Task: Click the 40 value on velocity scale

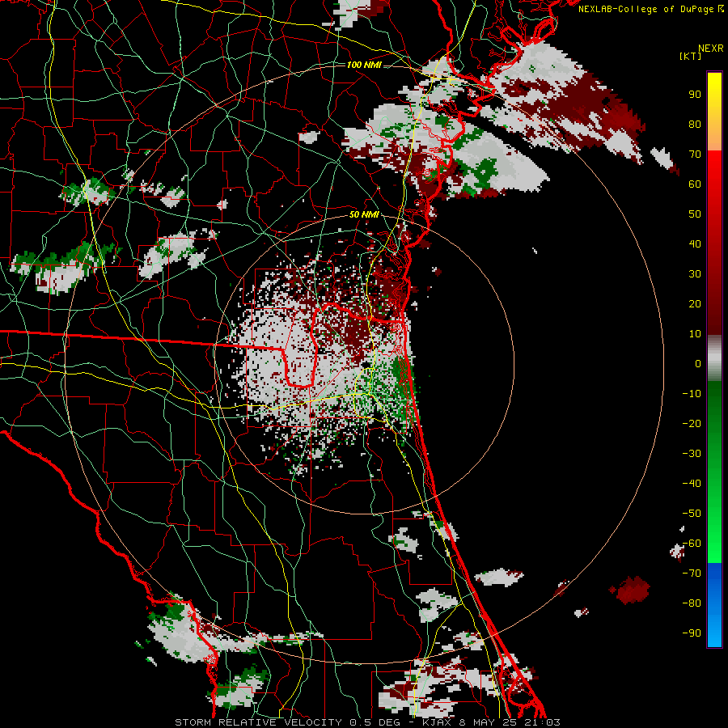Action: pos(695,243)
